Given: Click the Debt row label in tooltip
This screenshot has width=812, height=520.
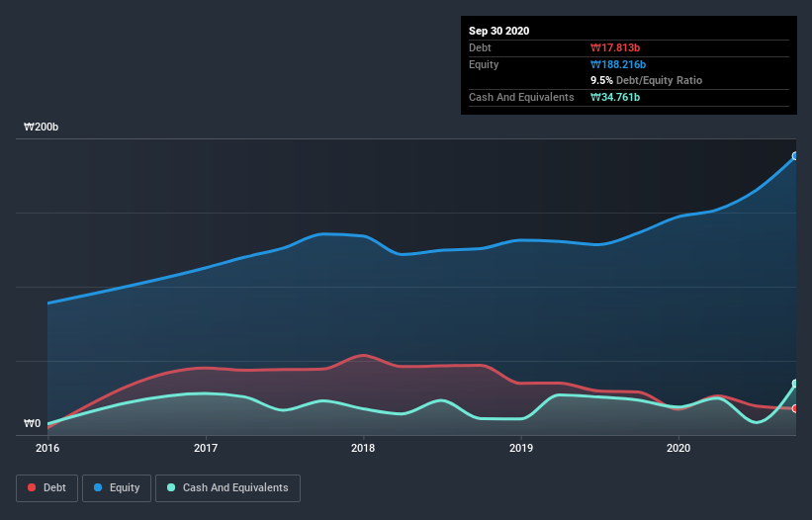Looking at the screenshot, I should point(480,47).
